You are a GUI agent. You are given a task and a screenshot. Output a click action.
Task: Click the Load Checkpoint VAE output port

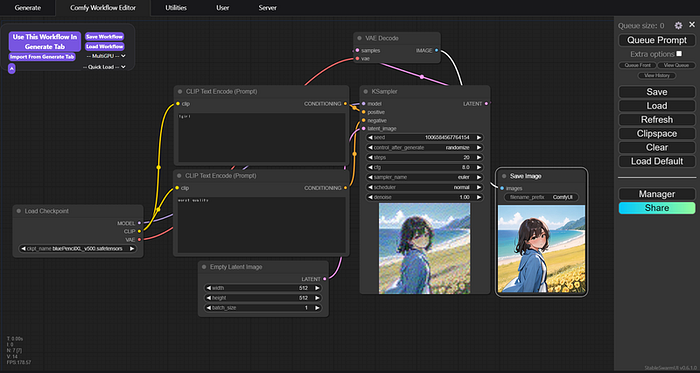click(x=139, y=240)
